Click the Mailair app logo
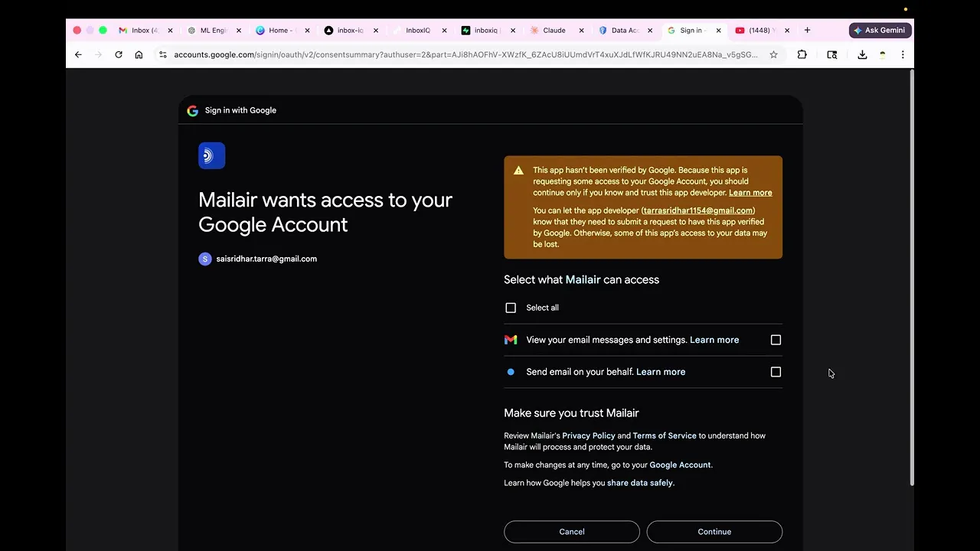Viewport: 980px width, 551px height. tap(211, 155)
